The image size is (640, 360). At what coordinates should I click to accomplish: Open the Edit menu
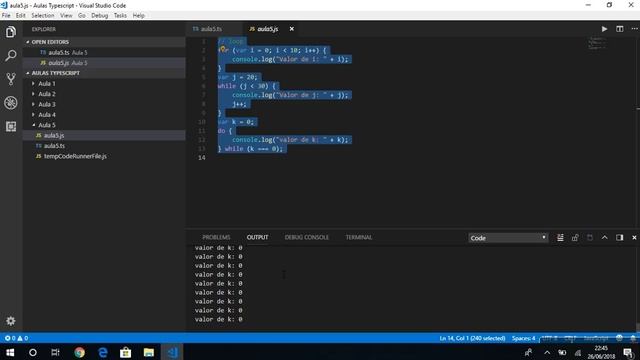click(20, 16)
